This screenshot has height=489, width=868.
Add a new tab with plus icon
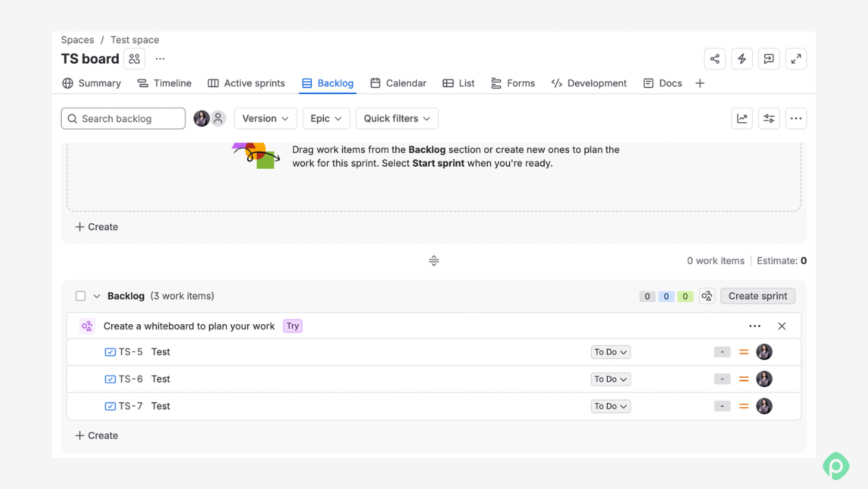[x=700, y=83]
